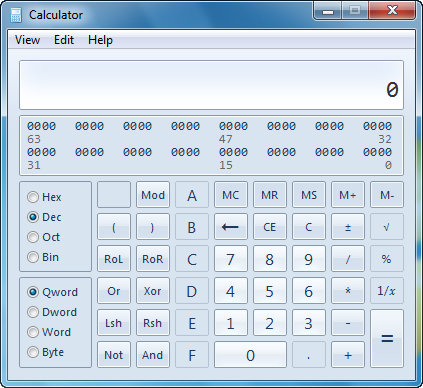Click the square root button
Image resolution: width=423 pixels, height=388 pixels.
click(x=387, y=227)
